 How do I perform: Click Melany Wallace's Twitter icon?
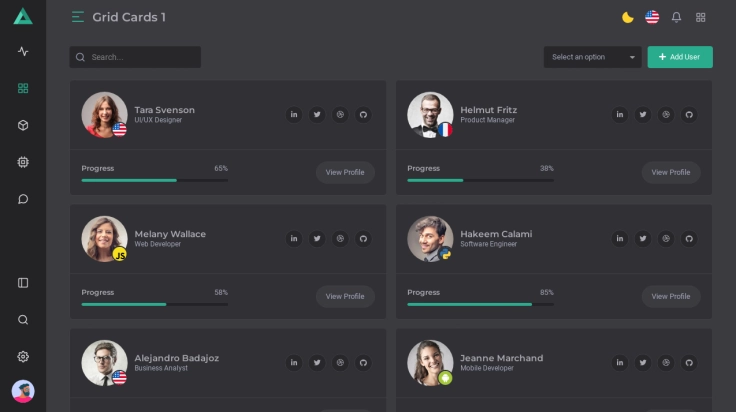317,239
